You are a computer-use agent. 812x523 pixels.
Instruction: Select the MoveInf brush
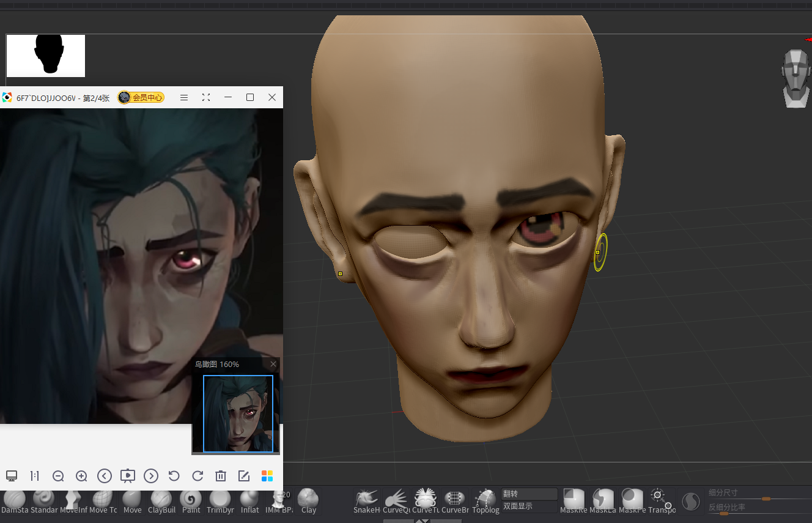pos(73,502)
